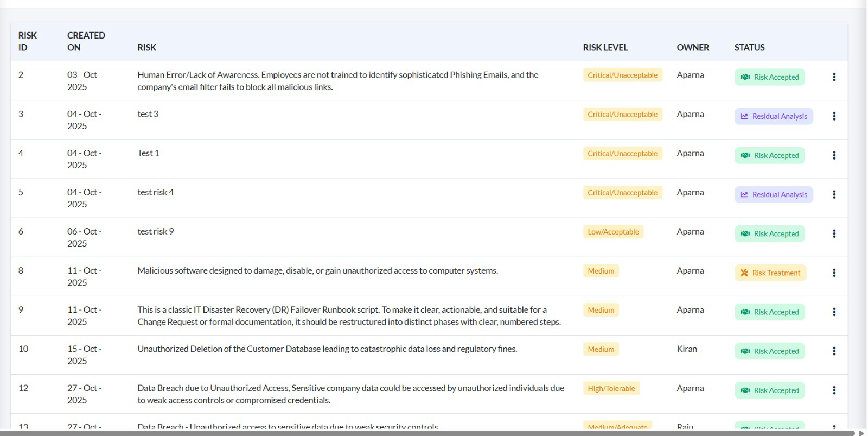
Task: Select the 'test risk 4' risk description
Action: 156,192
